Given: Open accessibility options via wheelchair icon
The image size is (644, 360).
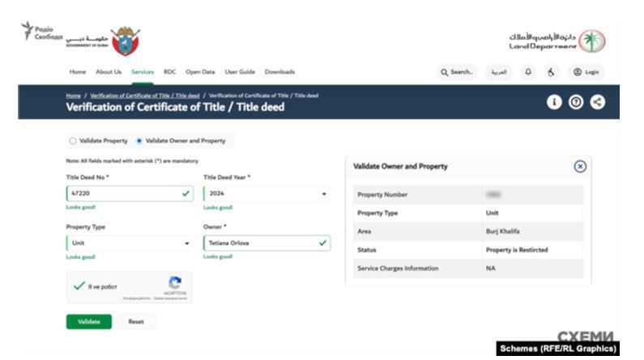Looking at the screenshot, I should click(552, 72).
